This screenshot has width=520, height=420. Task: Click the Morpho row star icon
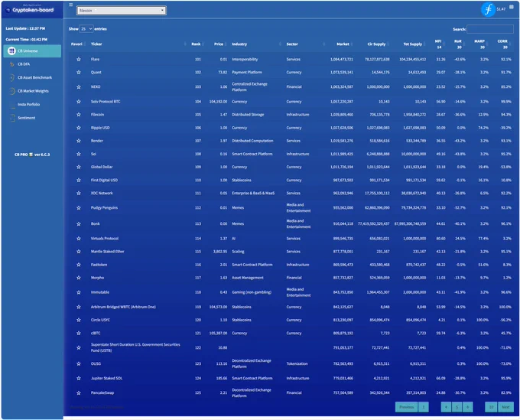(x=79, y=278)
